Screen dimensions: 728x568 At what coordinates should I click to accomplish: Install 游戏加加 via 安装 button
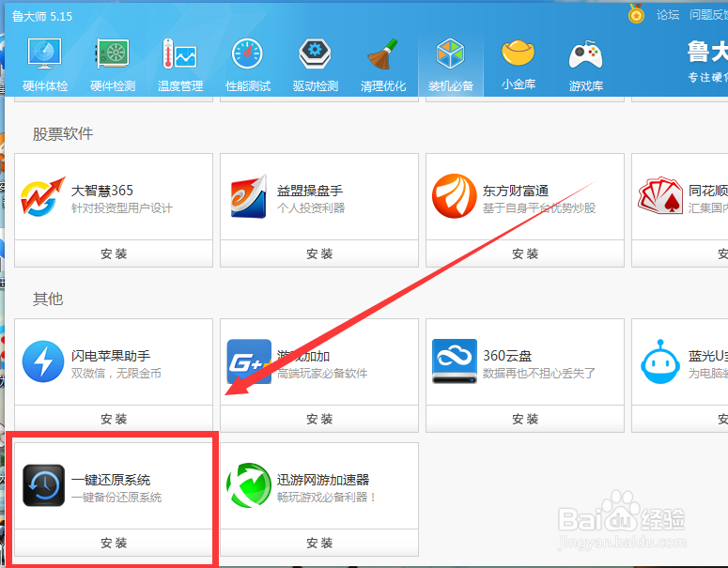point(319,419)
